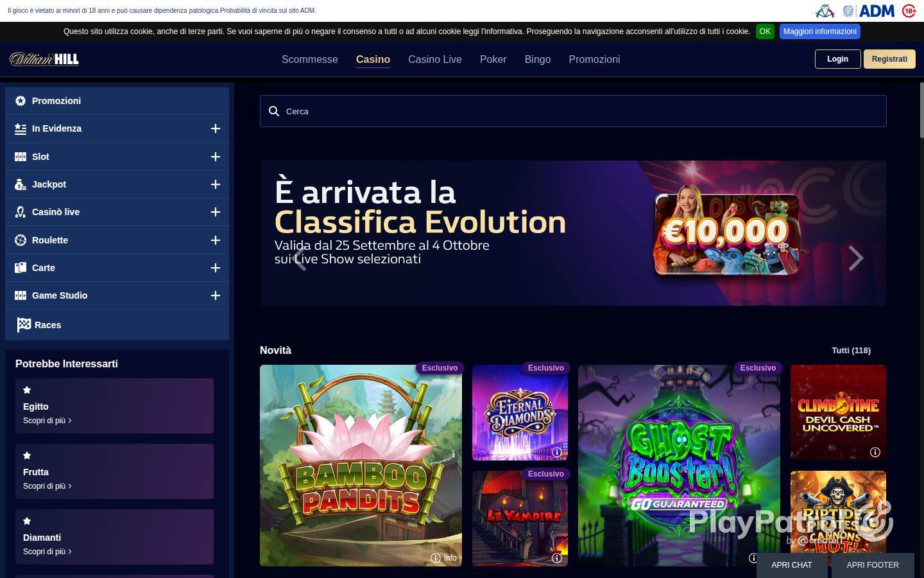Open the Le Vampire game

(x=520, y=518)
